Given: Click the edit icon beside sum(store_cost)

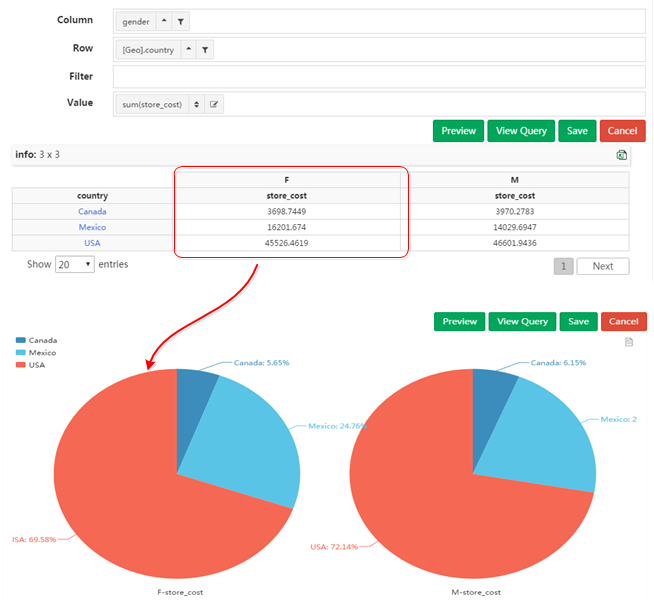Looking at the screenshot, I should 214,104.
